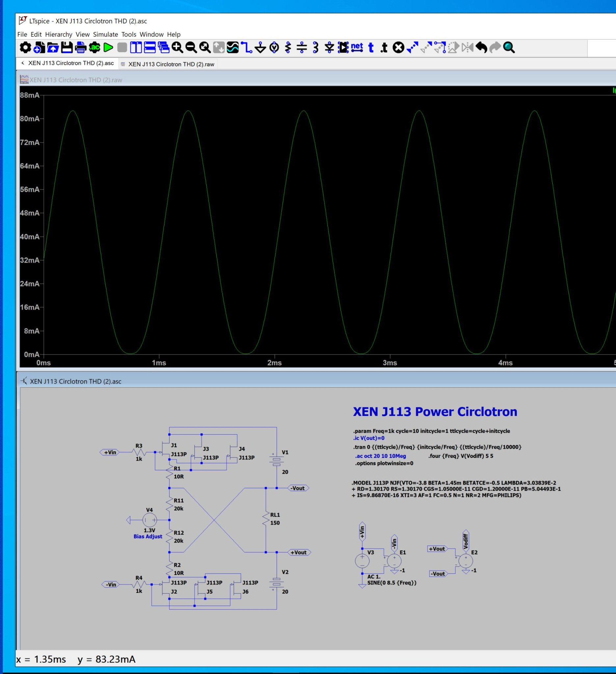The height and width of the screenshot is (674, 616).
Task: Print using the printer icon
Action: tap(81, 48)
